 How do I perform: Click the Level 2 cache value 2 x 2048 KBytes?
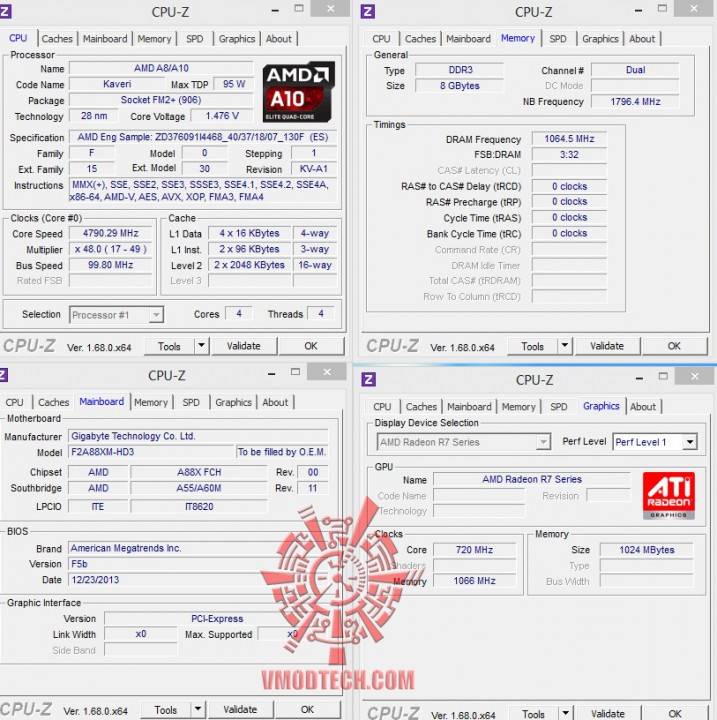(249, 265)
